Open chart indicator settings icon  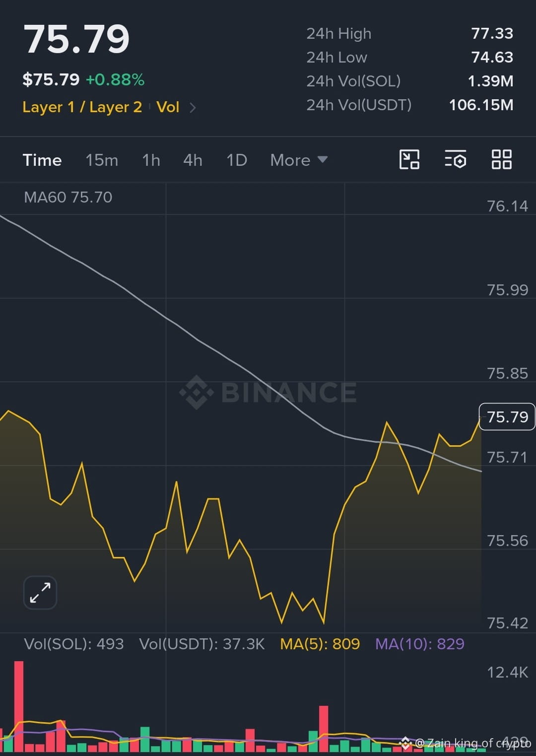pos(455,160)
